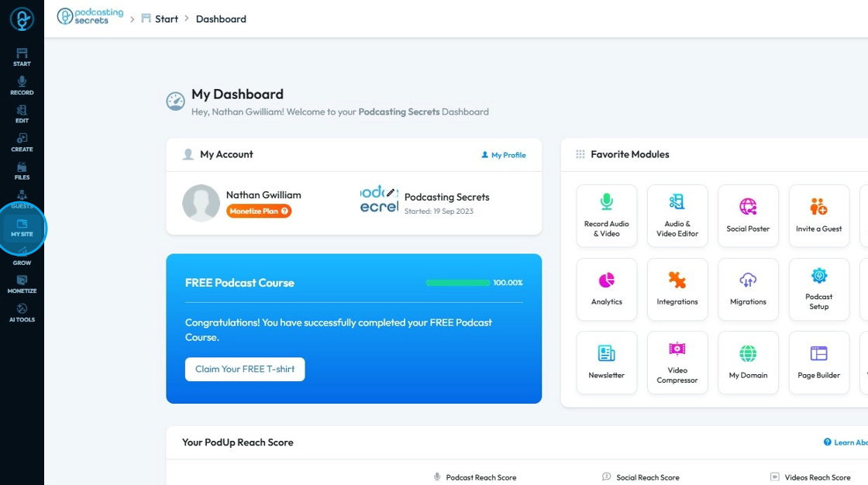Click the Dashboard breadcrumb

221,19
